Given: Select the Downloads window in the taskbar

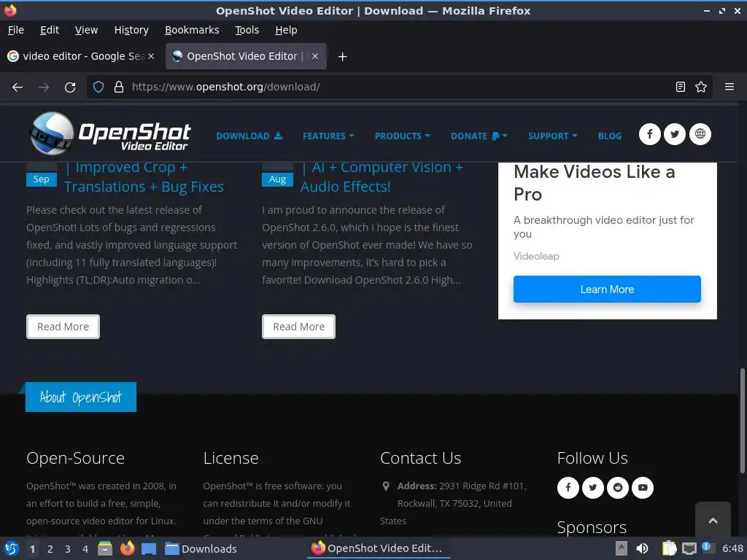Looking at the screenshot, I should 201,548.
